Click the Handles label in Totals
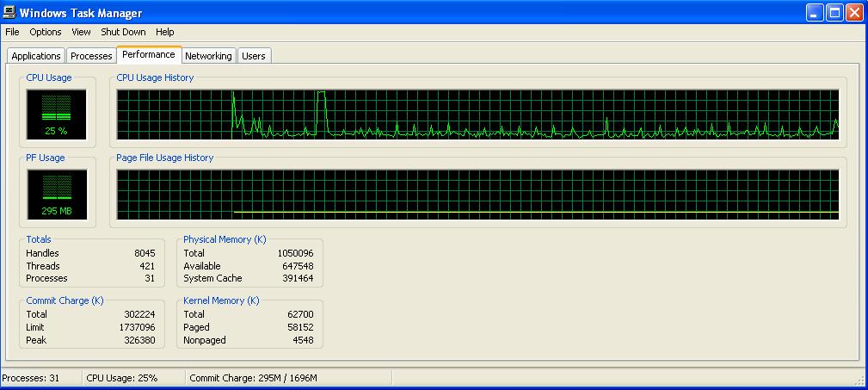This screenshot has width=868, height=390. [x=42, y=253]
